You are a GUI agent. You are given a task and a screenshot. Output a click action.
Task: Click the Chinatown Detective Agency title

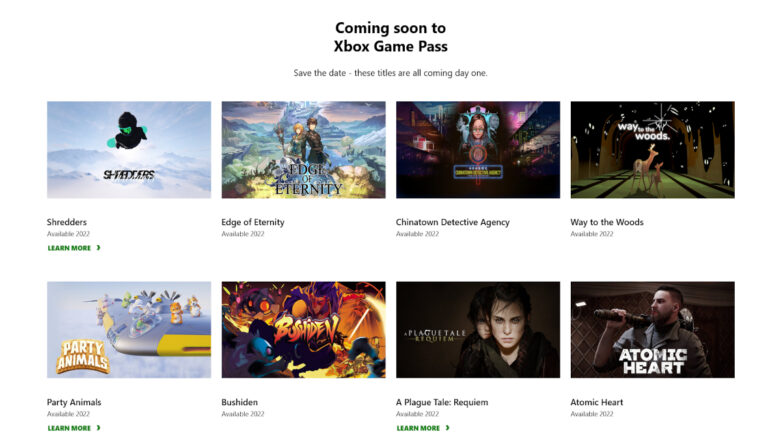coord(453,222)
